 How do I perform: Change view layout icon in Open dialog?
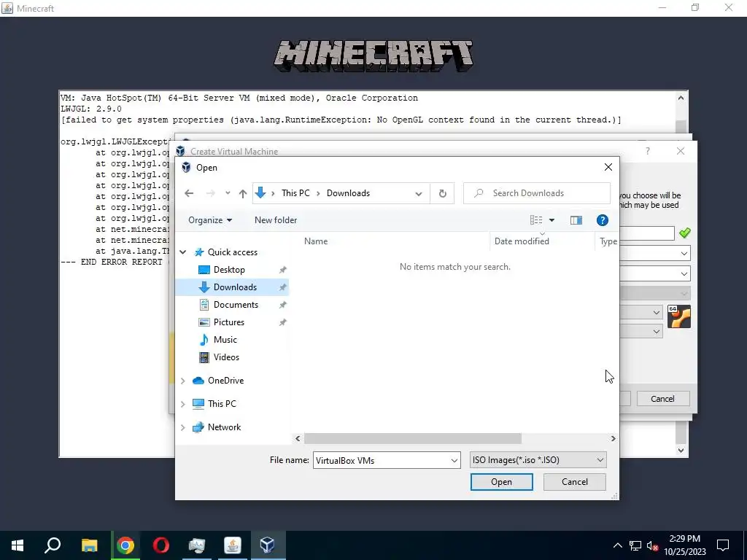point(536,220)
